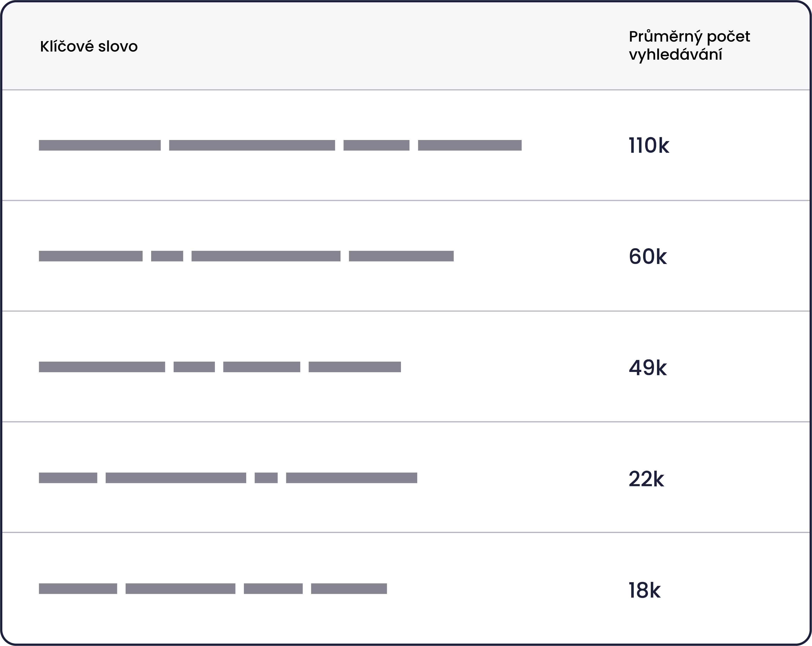
Task: Select the 60k search volume value
Action: coord(647,257)
